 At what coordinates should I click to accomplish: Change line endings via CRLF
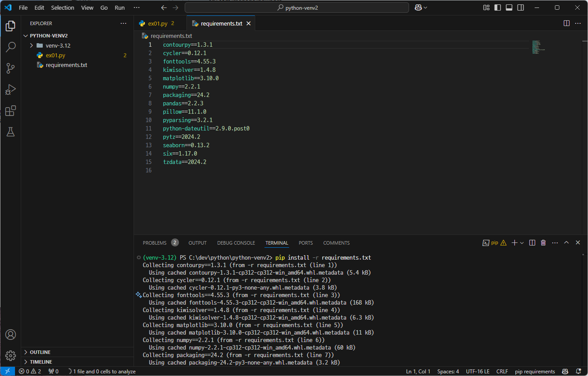pos(502,372)
